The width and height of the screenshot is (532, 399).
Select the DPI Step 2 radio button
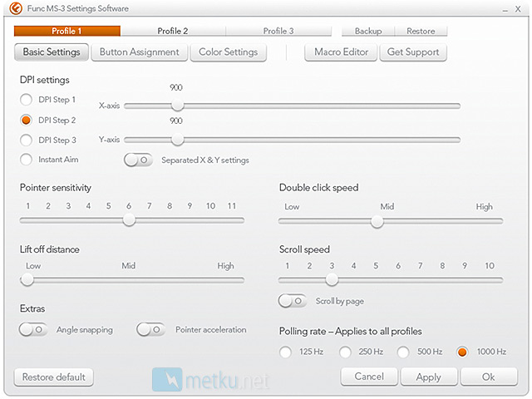point(26,120)
